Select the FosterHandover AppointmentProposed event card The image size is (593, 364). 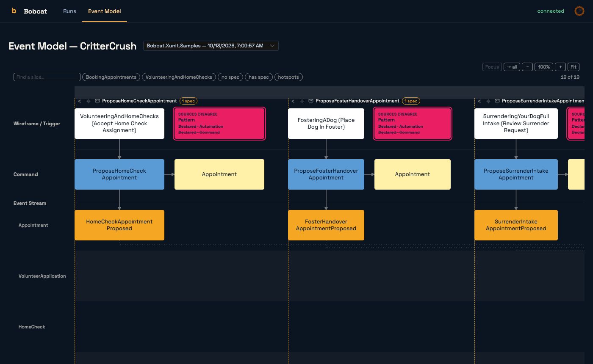click(326, 225)
